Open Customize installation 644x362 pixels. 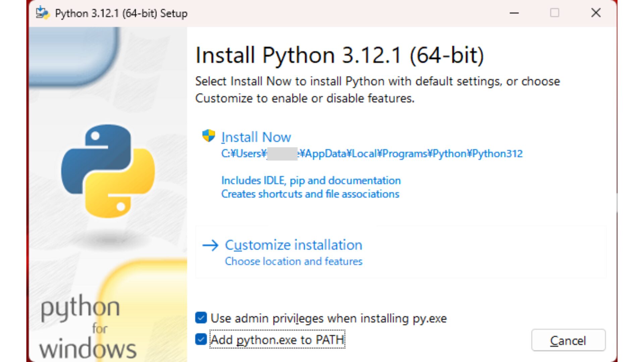(293, 245)
